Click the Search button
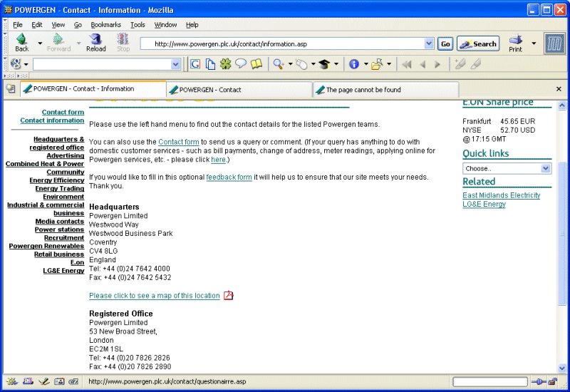The width and height of the screenshot is (570, 392). click(x=478, y=44)
